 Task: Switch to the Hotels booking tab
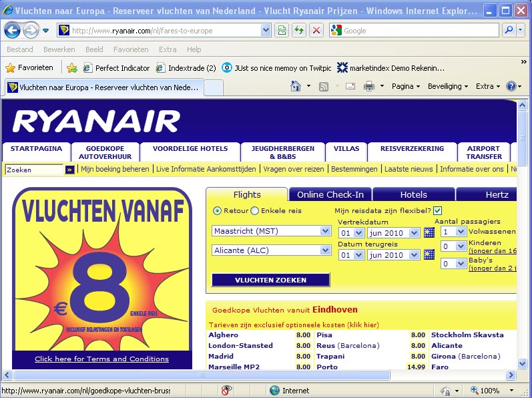click(x=414, y=195)
